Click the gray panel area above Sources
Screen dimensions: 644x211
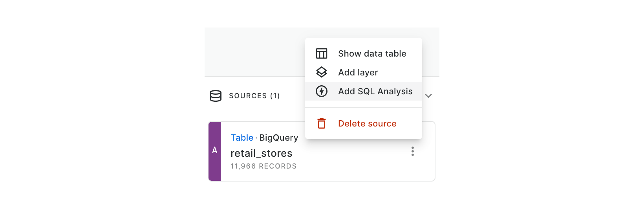(x=254, y=52)
